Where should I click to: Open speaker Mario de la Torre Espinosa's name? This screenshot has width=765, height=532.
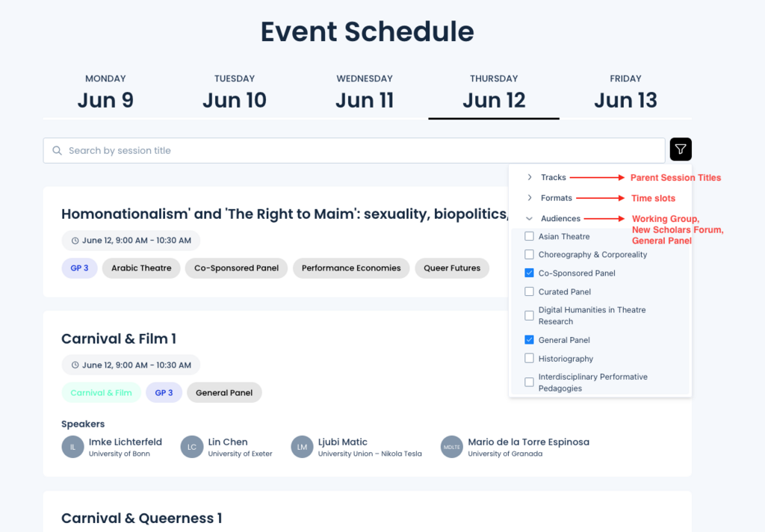coord(528,442)
